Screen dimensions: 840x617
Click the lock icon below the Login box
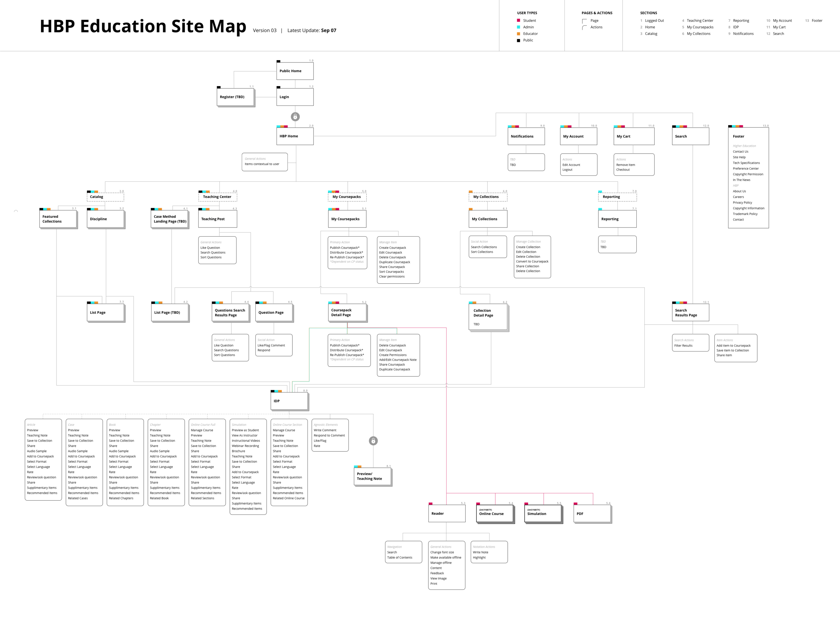click(x=295, y=117)
